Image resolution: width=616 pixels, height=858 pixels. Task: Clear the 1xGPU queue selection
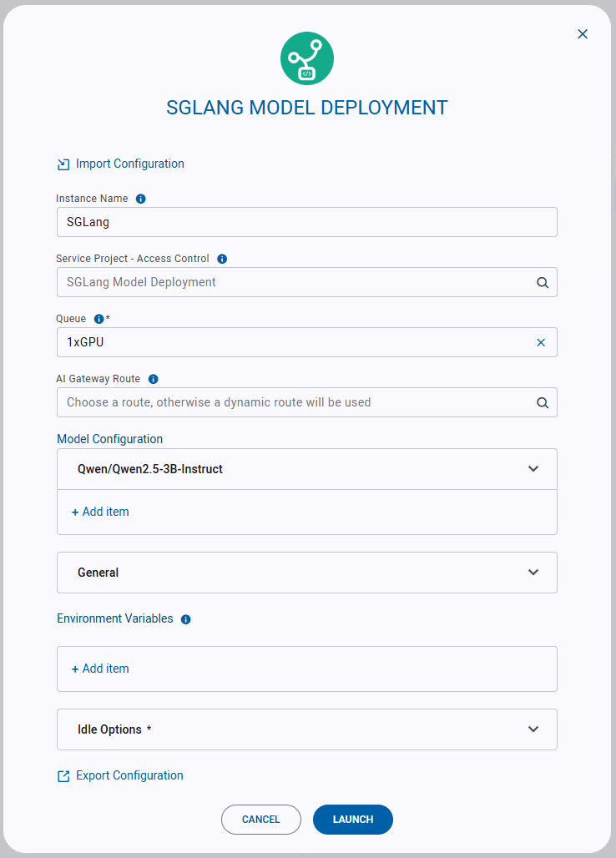(x=540, y=342)
